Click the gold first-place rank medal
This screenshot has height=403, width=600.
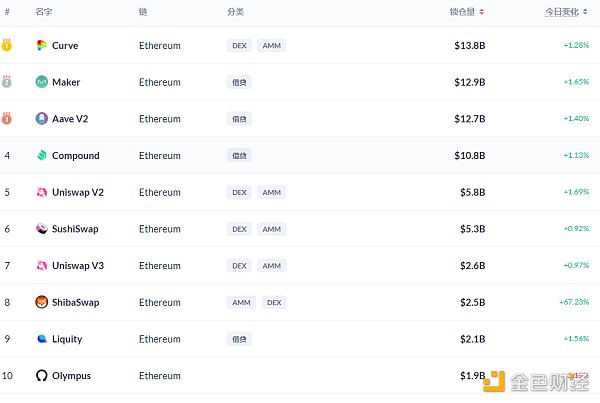pos(7,45)
